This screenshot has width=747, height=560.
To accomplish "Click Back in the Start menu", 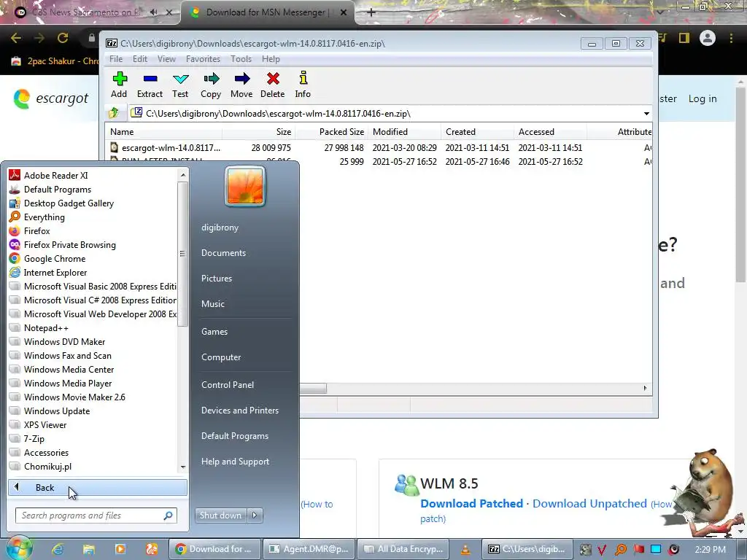I will click(98, 488).
